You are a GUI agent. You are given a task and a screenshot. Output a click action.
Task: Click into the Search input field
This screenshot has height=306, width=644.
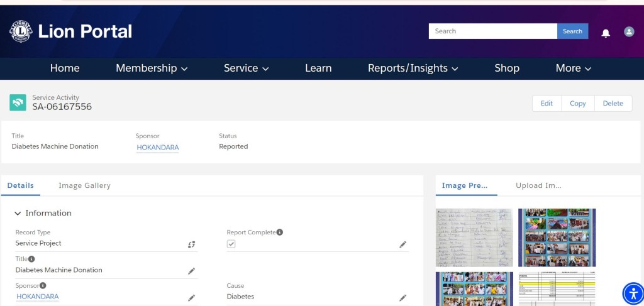493,31
